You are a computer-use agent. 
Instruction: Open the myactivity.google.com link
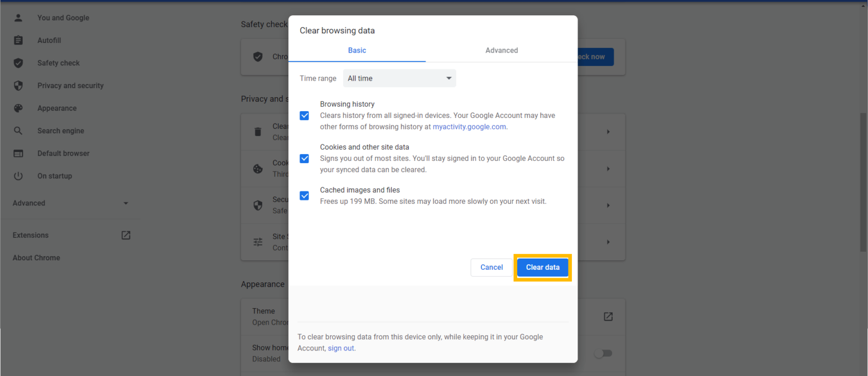(469, 126)
